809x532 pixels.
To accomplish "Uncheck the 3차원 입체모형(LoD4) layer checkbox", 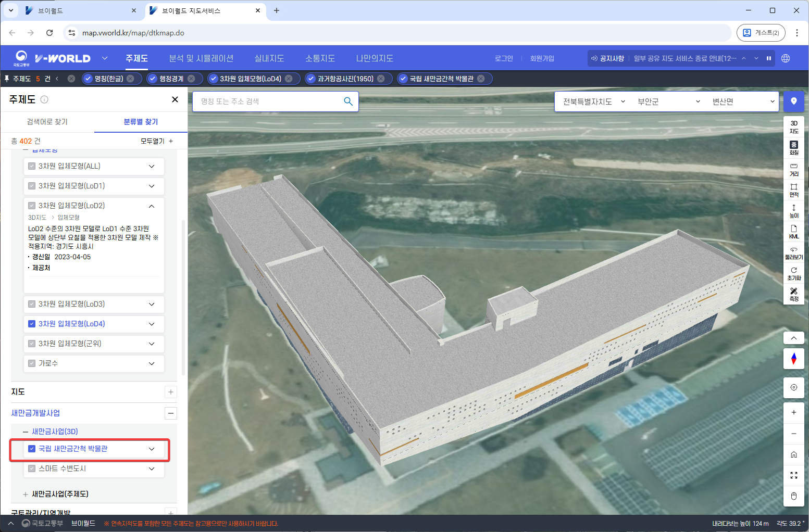I will pos(32,324).
